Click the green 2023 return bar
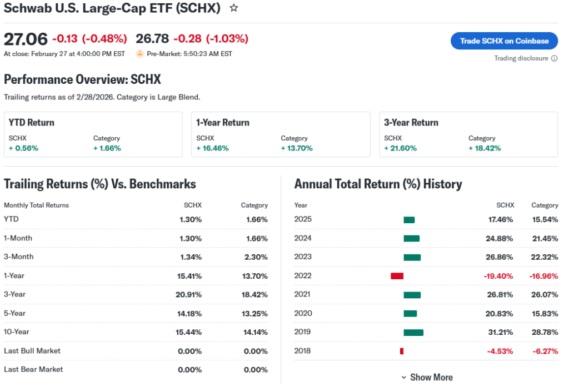569x392 pixels. pyautogui.click(x=412, y=257)
